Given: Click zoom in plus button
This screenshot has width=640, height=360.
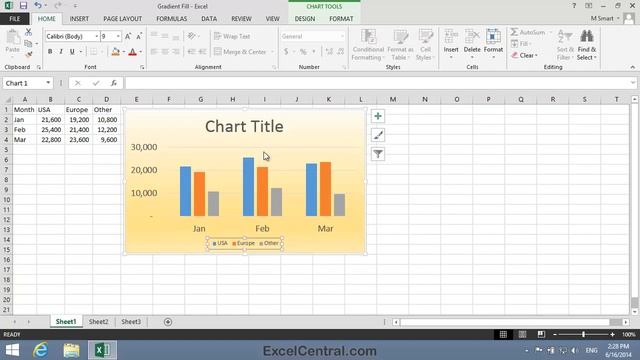Looking at the screenshot, I should pyautogui.click(x=612, y=334).
